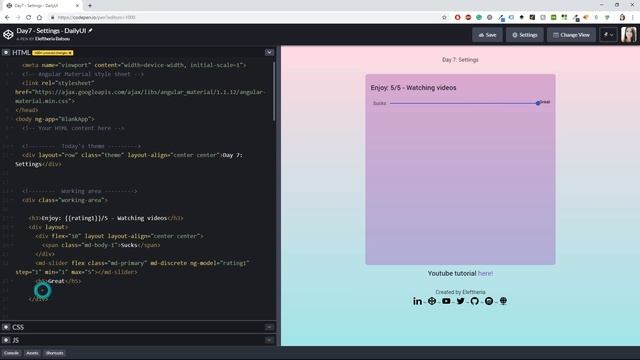Open the Twitter icon link in preview
This screenshot has height=360, width=640.
pos(460,301)
